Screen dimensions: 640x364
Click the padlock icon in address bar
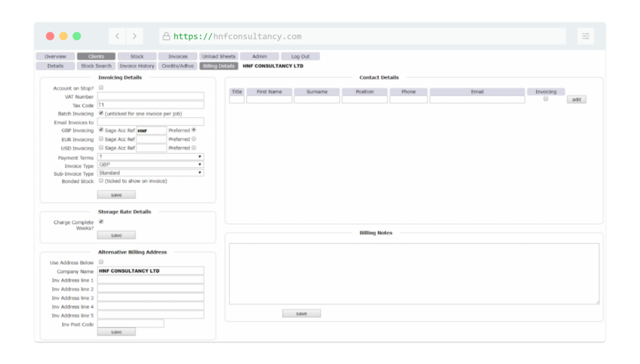coord(166,37)
